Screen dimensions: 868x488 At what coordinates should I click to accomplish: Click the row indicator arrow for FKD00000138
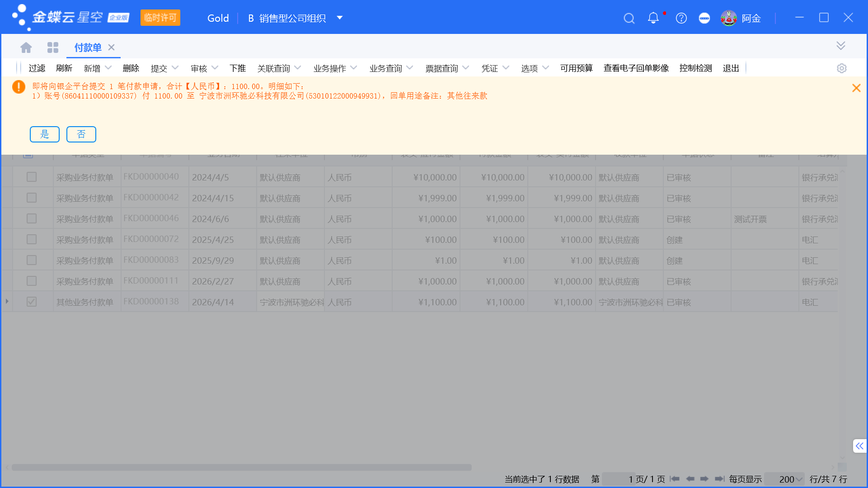click(7, 301)
